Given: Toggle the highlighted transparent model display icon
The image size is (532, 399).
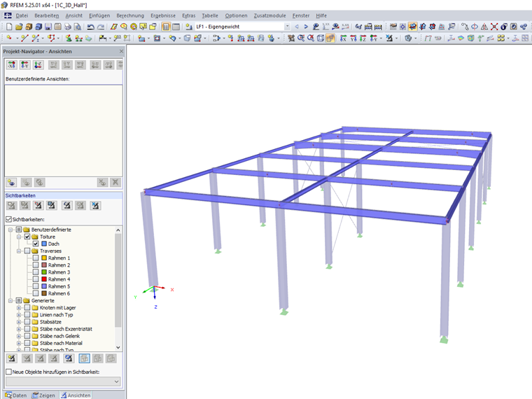Looking at the screenshot, I should click(x=330, y=38).
